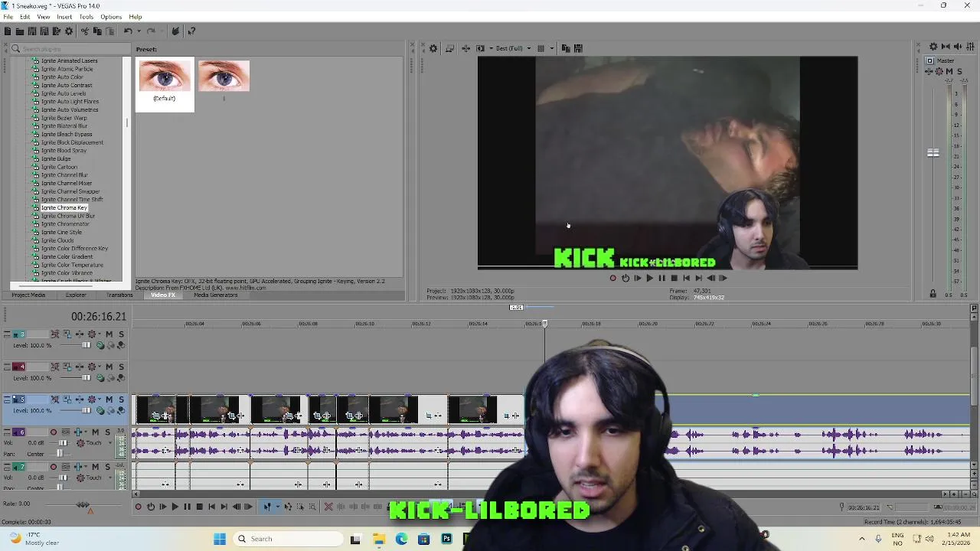The width and height of the screenshot is (980, 551).
Task: Click the Track FX icon on track 6
Action: tap(78, 432)
